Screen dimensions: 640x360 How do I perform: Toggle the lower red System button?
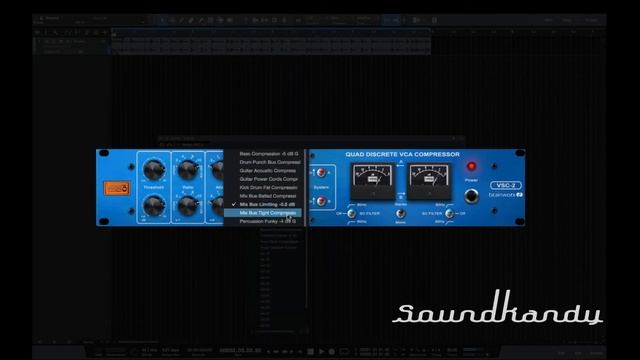click(321, 201)
